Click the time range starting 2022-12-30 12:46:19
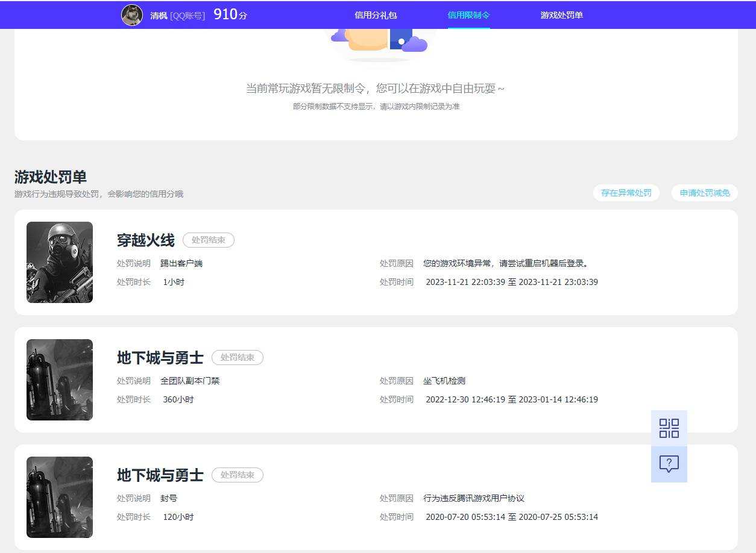This screenshot has height=553, width=756. point(512,399)
